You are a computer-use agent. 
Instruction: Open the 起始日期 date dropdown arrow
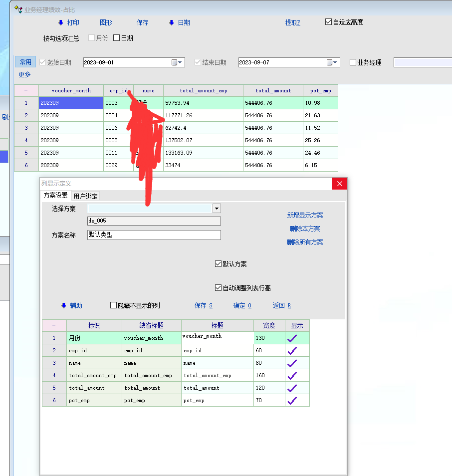click(x=181, y=62)
